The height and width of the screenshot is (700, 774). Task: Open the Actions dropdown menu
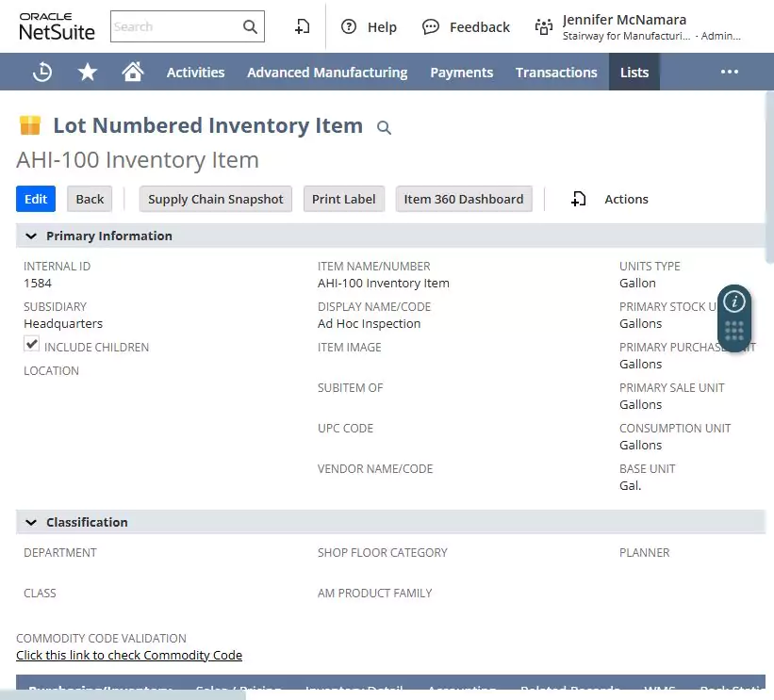(611, 199)
